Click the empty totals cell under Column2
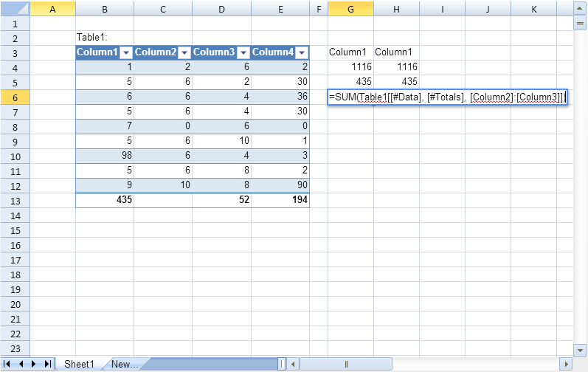588x372 pixels. coord(163,199)
